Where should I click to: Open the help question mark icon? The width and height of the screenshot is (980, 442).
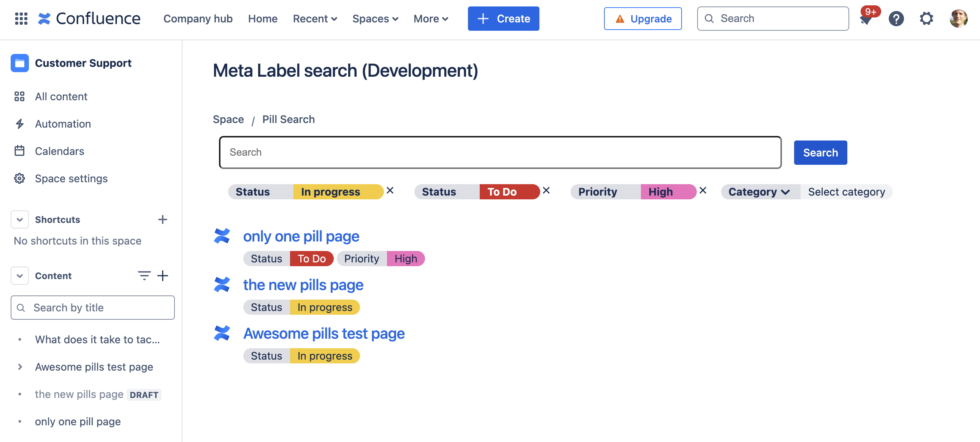pyautogui.click(x=896, y=18)
